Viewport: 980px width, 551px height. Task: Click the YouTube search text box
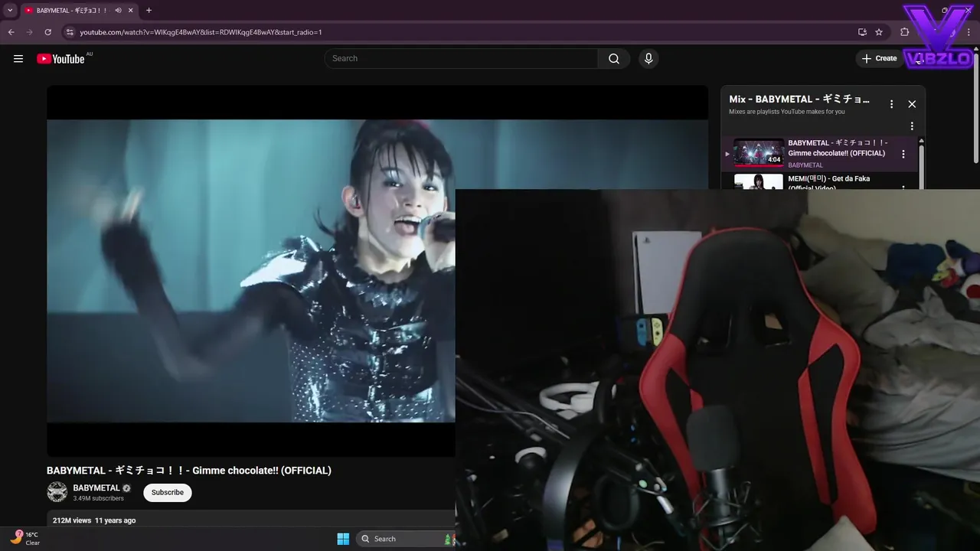coord(462,59)
